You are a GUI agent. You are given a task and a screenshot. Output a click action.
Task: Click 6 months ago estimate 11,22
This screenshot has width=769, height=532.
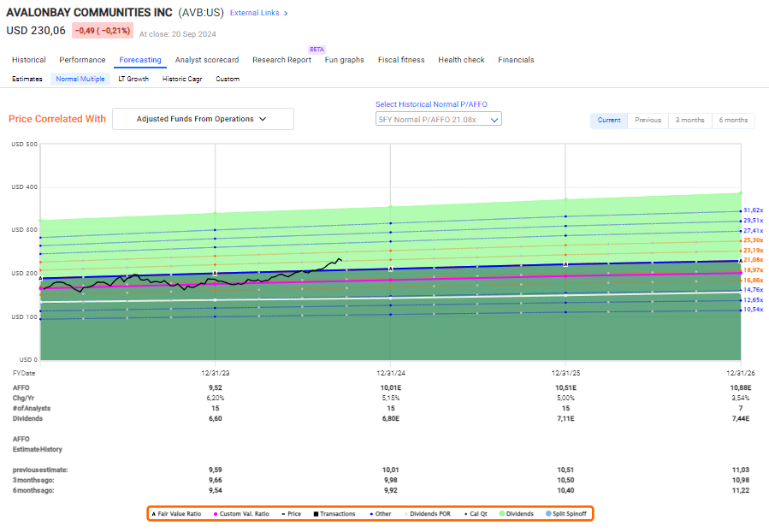[x=741, y=490]
